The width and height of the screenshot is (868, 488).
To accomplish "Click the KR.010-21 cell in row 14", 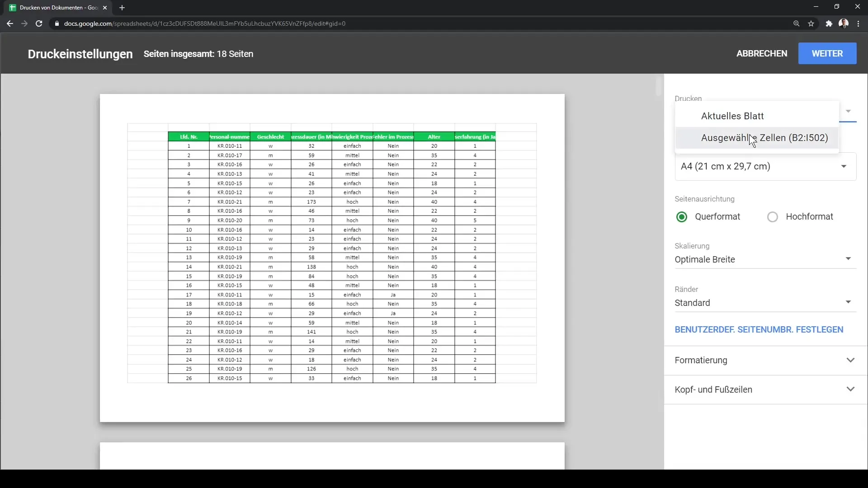I will pos(230,267).
